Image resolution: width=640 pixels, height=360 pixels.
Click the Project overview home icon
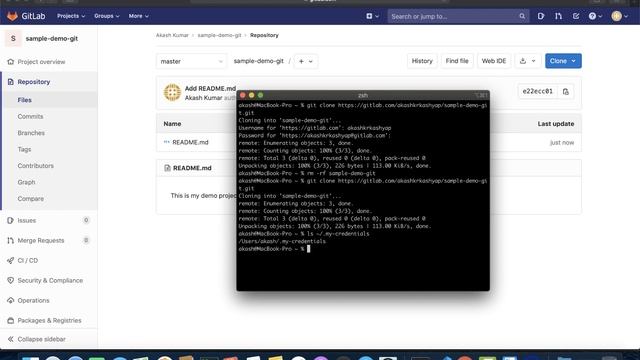[x=11, y=62]
